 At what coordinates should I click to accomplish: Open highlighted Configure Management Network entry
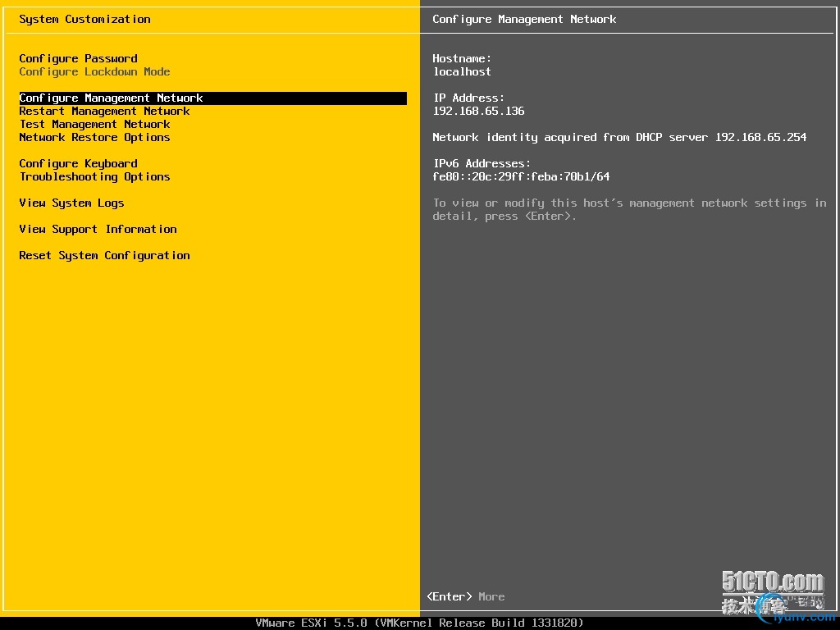tap(212, 98)
